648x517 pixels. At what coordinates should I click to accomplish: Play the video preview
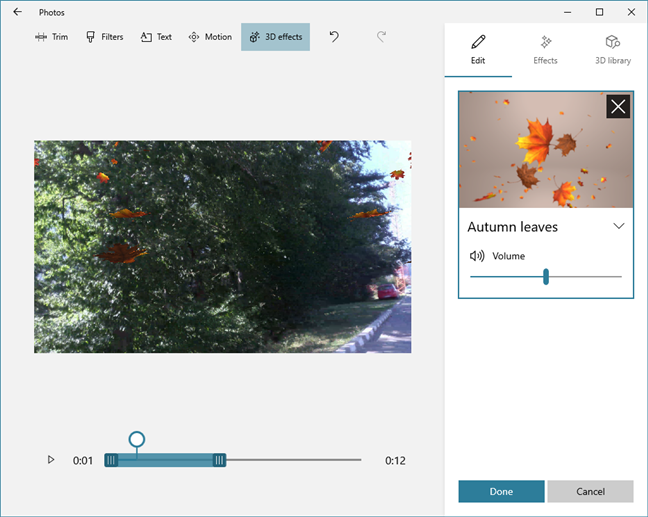[x=50, y=460]
